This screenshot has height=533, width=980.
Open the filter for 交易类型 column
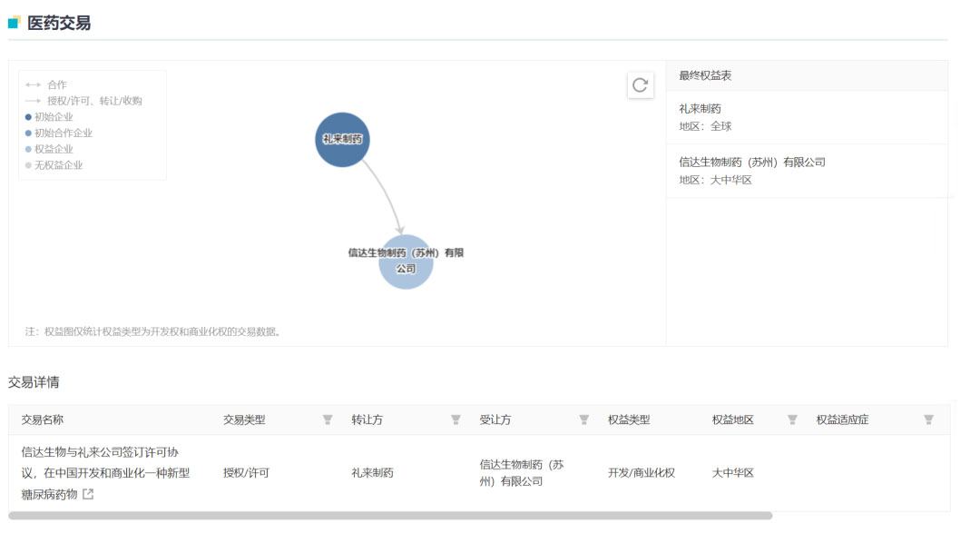(328, 419)
